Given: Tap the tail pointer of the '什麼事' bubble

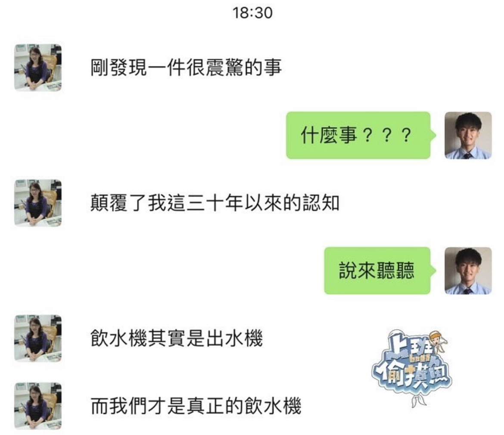Looking at the screenshot, I should 433,135.
